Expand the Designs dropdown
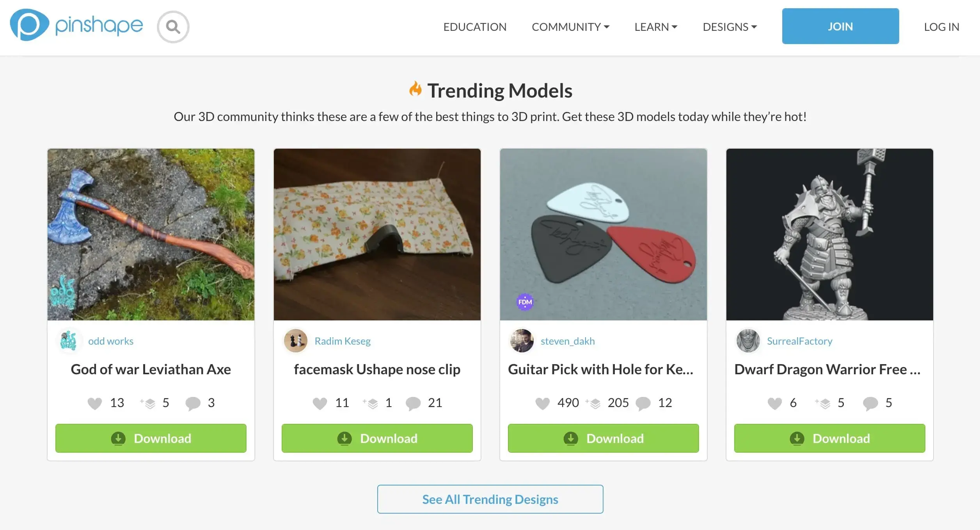This screenshot has width=980, height=530. pyautogui.click(x=730, y=27)
